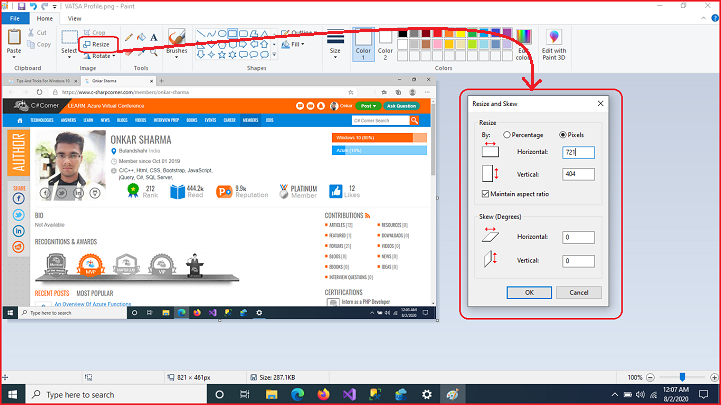The image size is (721, 405).
Task: Click the Brushes tool icon
Action: pyautogui.click(x=177, y=37)
